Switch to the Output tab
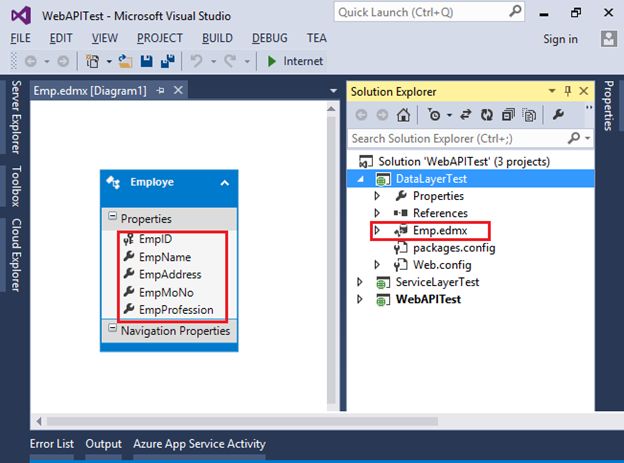 tap(103, 443)
